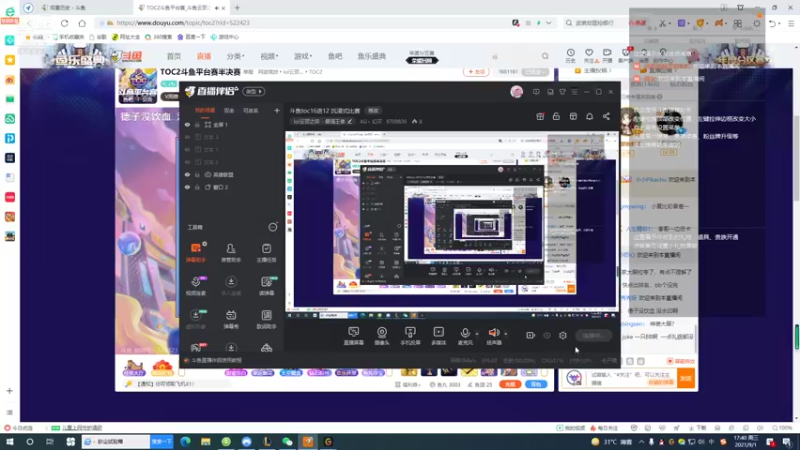Expand the 视频 nav dropdown on Douyu
This screenshot has height=450, width=800.
pos(269,56)
